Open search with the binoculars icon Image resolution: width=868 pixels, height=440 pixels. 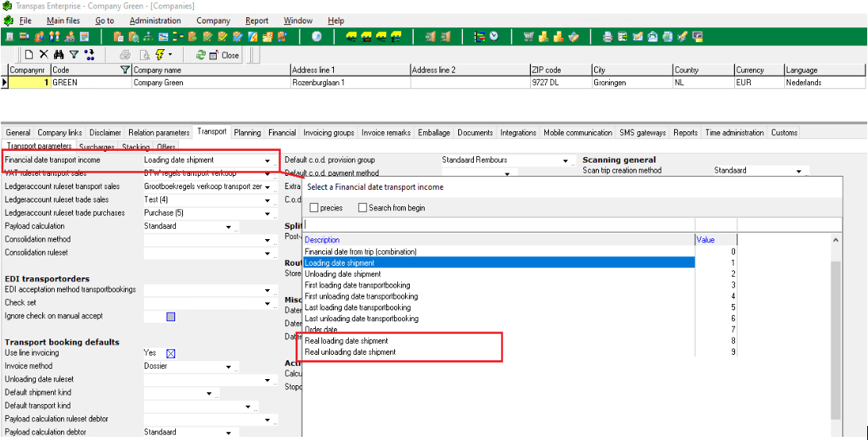pyautogui.click(x=59, y=55)
